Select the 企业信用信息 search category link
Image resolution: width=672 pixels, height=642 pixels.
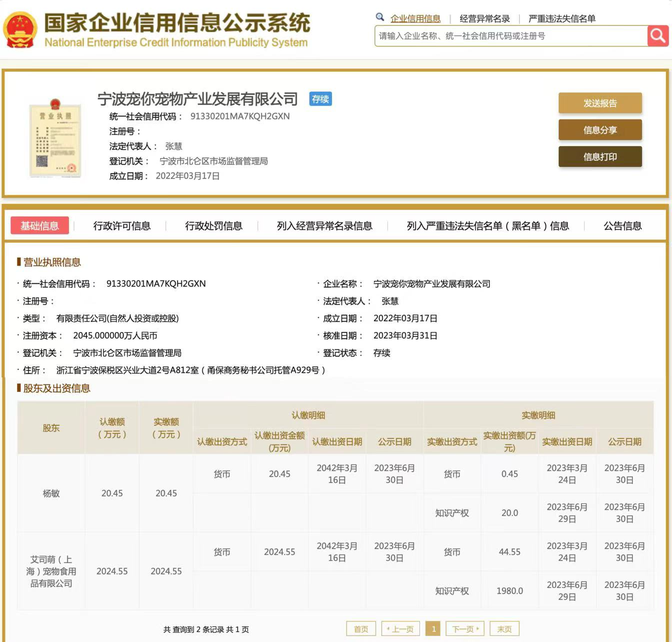pyautogui.click(x=415, y=18)
